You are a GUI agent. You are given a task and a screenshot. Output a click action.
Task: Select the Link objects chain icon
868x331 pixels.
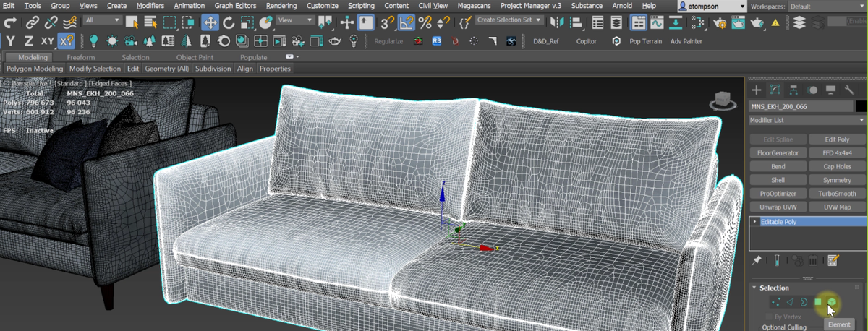coord(32,22)
